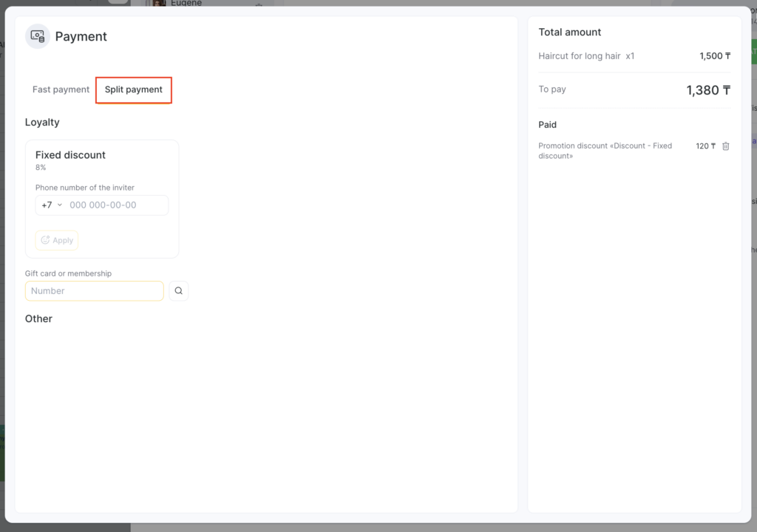This screenshot has width=757, height=532.
Task: Select the Split payment tab
Action: [134, 89]
